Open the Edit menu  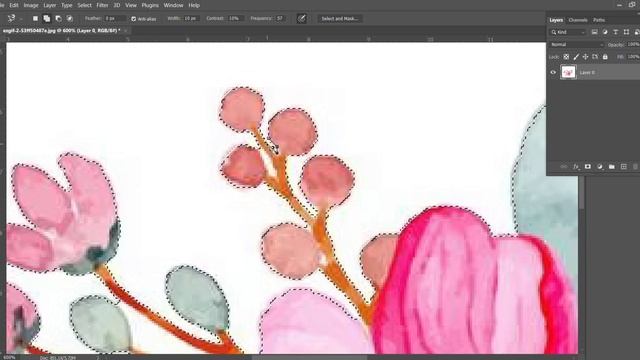coord(14,5)
